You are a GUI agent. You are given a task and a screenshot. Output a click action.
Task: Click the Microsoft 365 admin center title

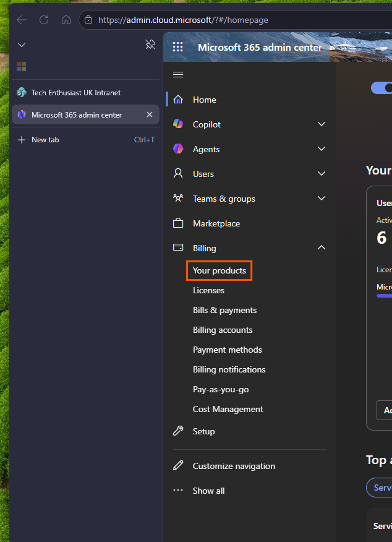coord(260,48)
